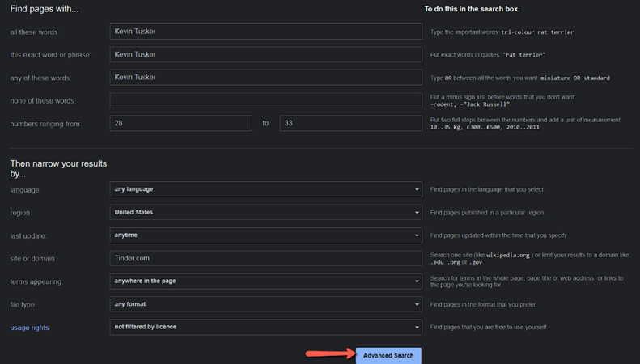Expand the region dropdown showing United States
Viewport: 640px width, 364px height.
(265, 212)
